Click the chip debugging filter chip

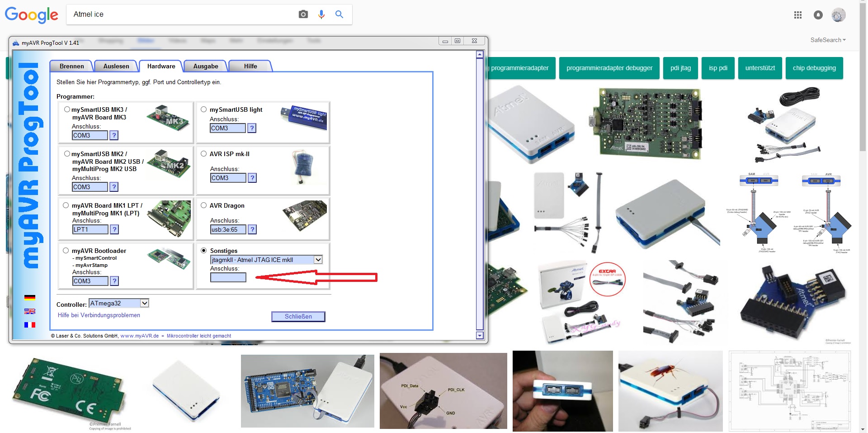point(814,68)
